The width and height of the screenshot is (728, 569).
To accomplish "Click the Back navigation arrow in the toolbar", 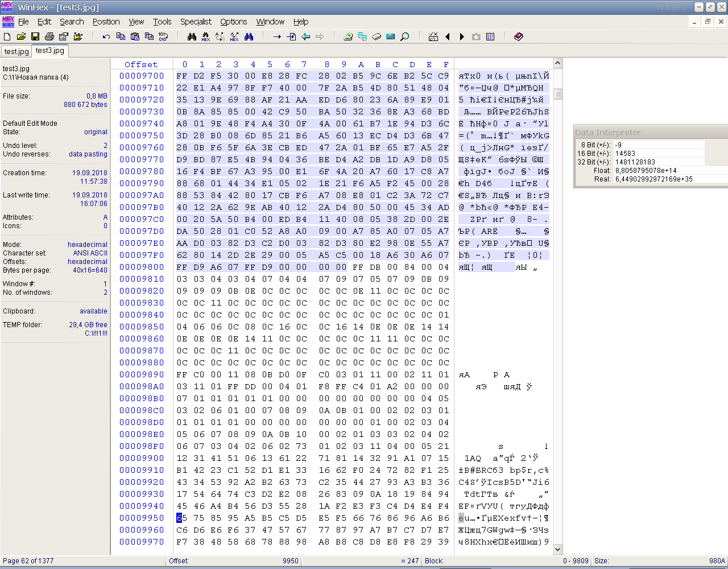I will 305,36.
